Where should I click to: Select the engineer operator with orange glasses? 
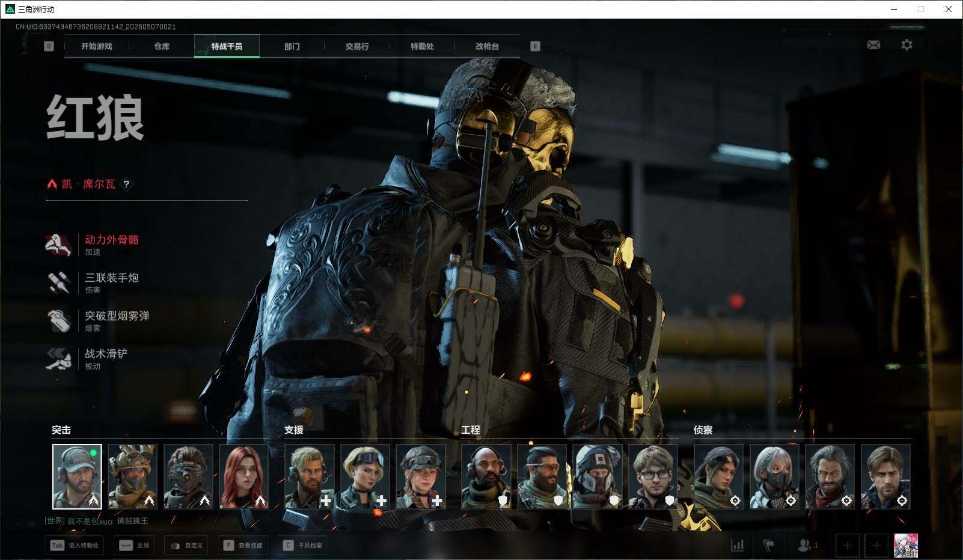click(x=542, y=476)
